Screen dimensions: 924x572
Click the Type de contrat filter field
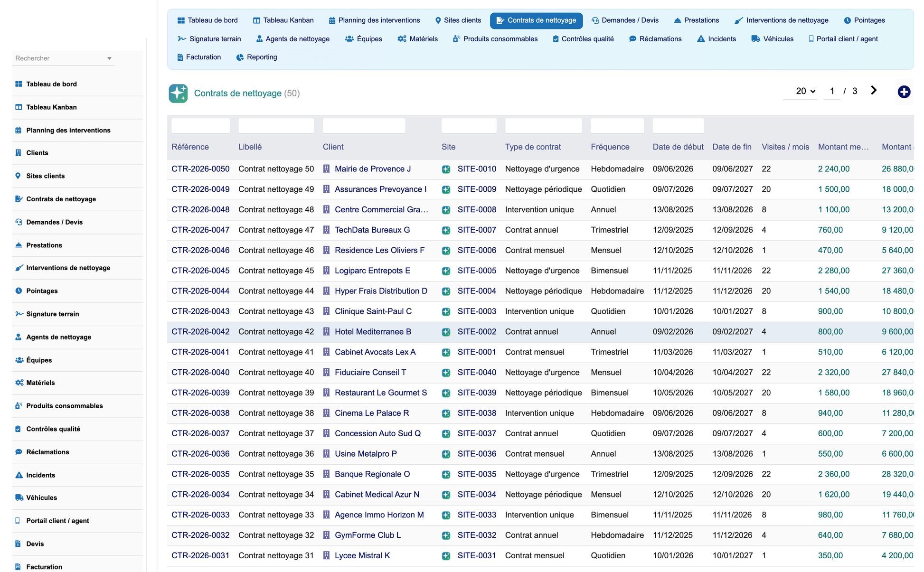pos(543,126)
